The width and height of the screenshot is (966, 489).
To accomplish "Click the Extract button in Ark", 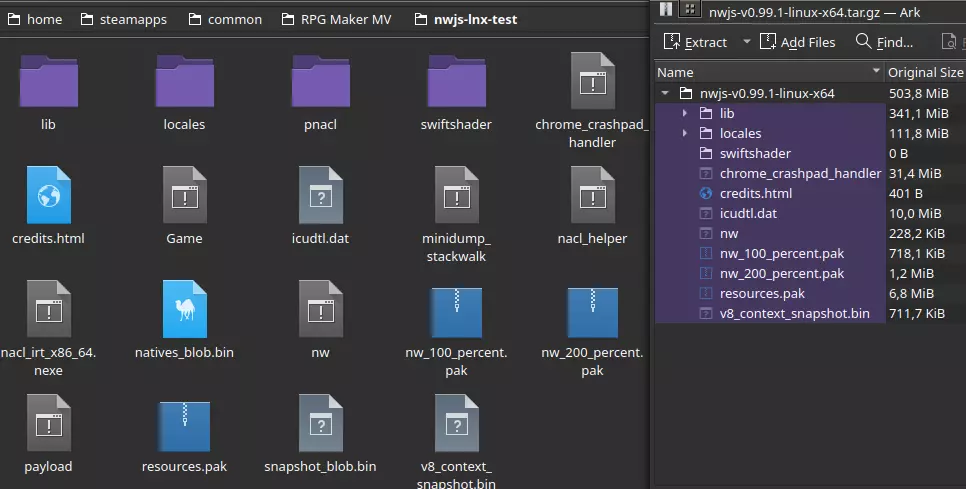I will coord(696,42).
